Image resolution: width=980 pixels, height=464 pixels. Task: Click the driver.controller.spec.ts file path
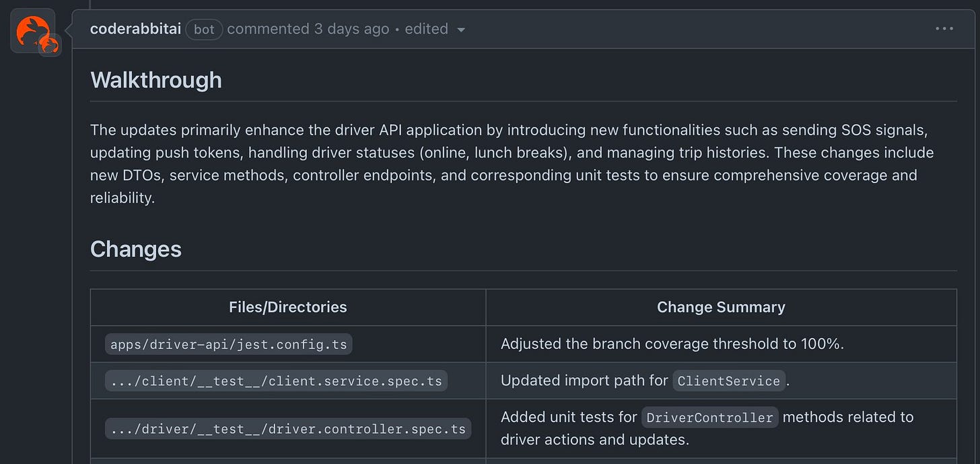288,429
